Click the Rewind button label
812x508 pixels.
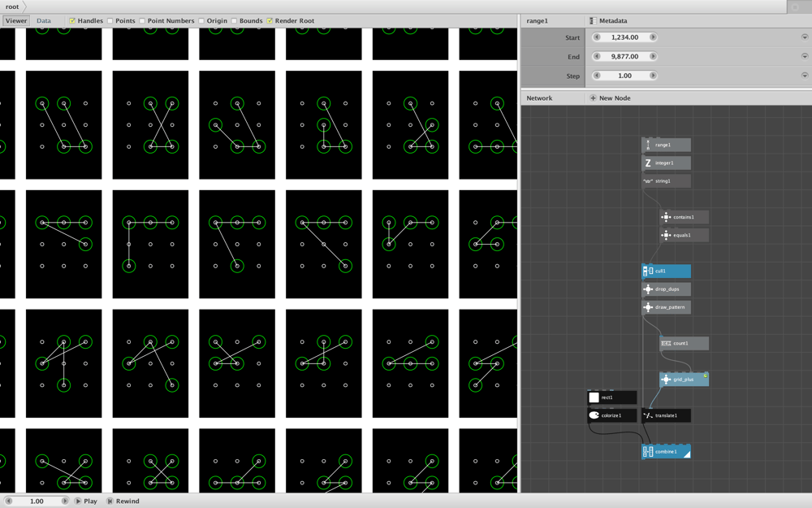tap(127, 501)
